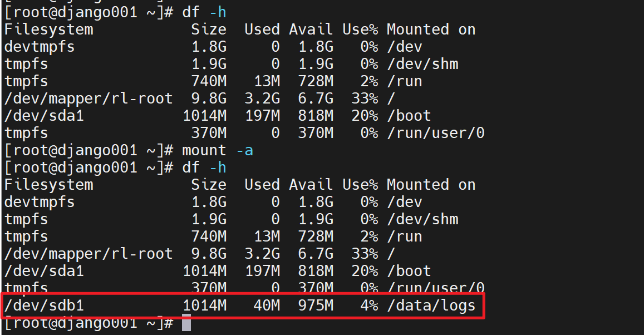Click the /data/logs mount point
The height and width of the screenshot is (335, 644).
click(431, 306)
